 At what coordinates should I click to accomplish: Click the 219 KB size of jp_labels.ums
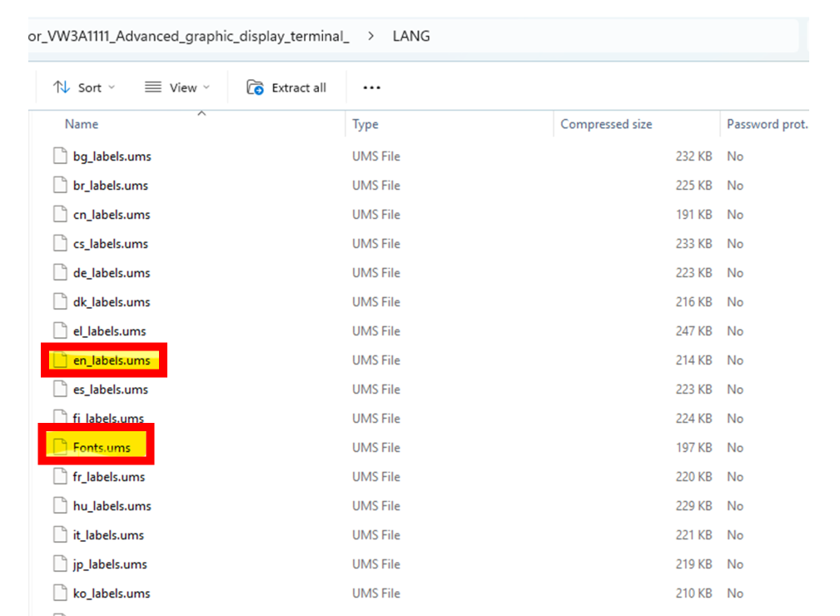pos(693,564)
